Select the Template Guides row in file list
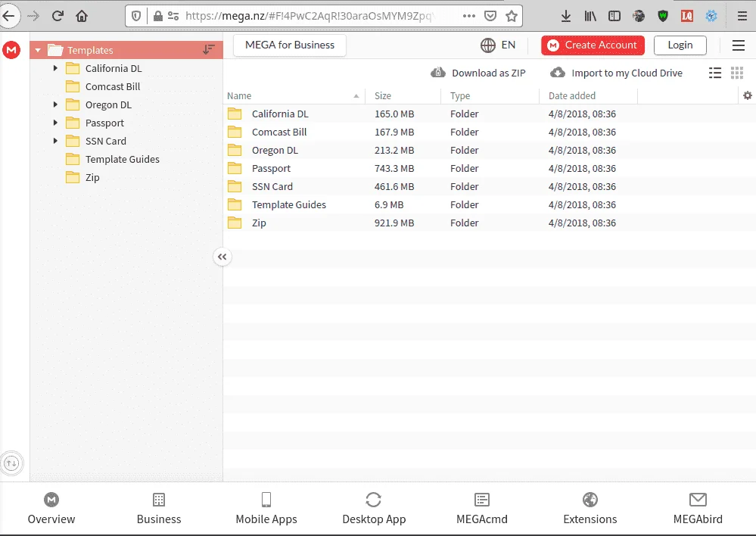Viewport: 756px width, 536px height. (489, 204)
